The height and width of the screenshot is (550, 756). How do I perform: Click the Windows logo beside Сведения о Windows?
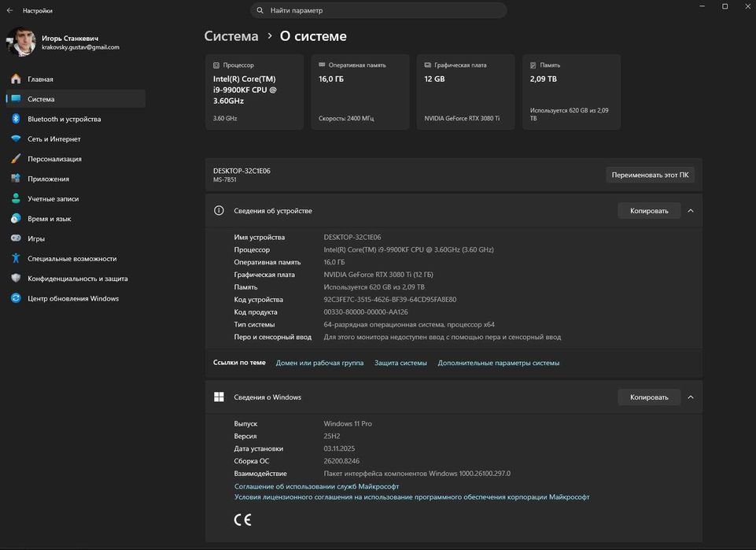click(x=219, y=397)
